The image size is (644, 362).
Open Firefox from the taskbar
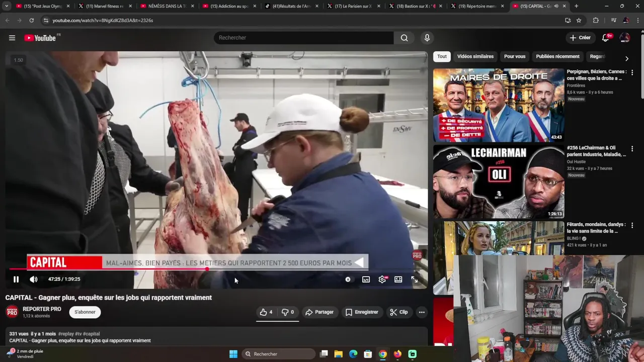click(x=397, y=354)
